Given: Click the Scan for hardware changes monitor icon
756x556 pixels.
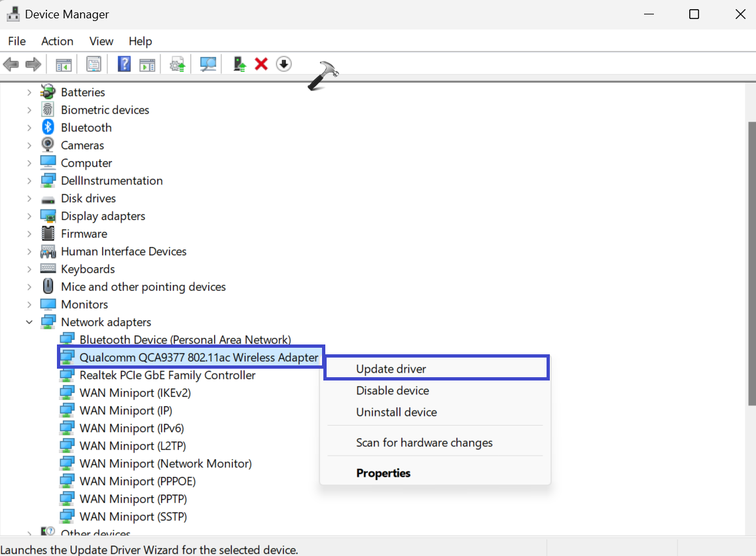Looking at the screenshot, I should click(208, 64).
